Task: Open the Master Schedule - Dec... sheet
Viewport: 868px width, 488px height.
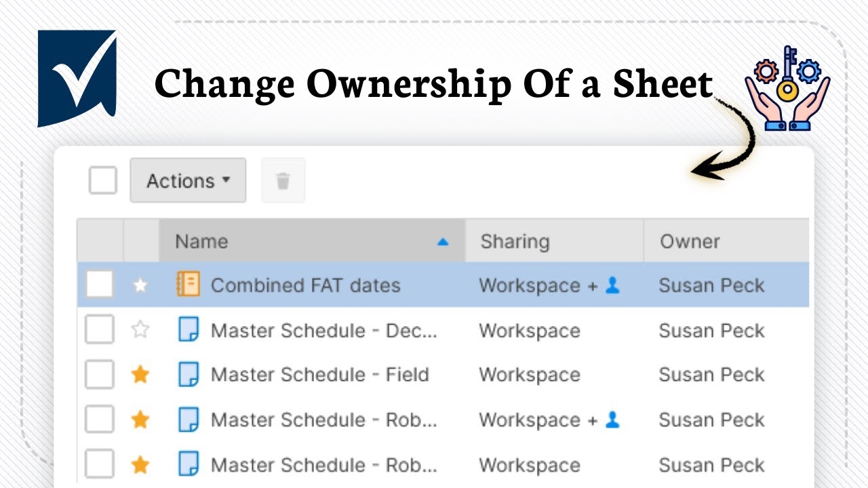Action: tap(324, 331)
